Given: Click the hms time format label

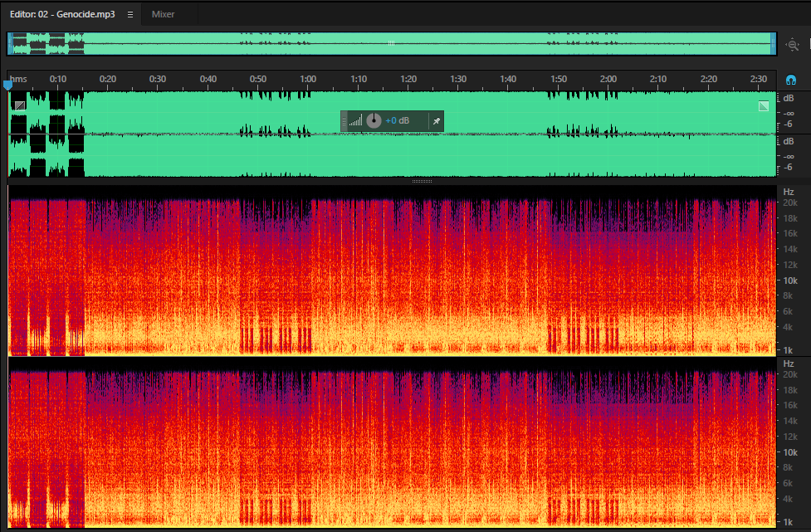Looking at the screenshot, I should [x=18, y=79].
